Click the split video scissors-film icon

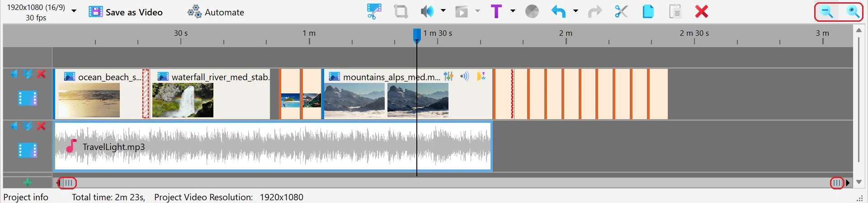tap(374, 11)
